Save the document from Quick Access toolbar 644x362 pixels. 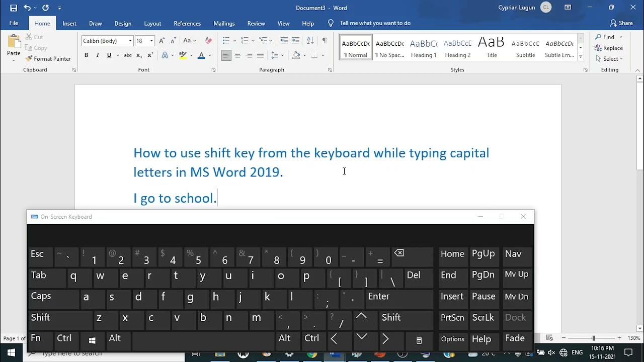[14, 8]
